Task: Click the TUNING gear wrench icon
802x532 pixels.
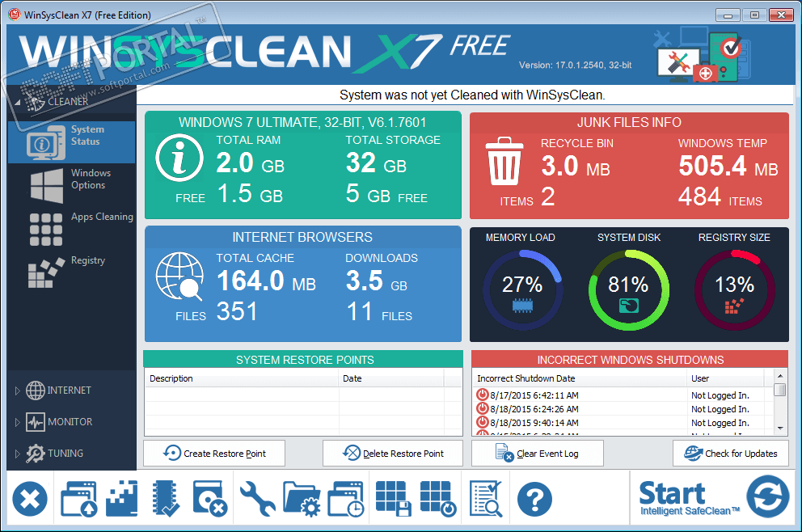Action: (x=36, y=454)
